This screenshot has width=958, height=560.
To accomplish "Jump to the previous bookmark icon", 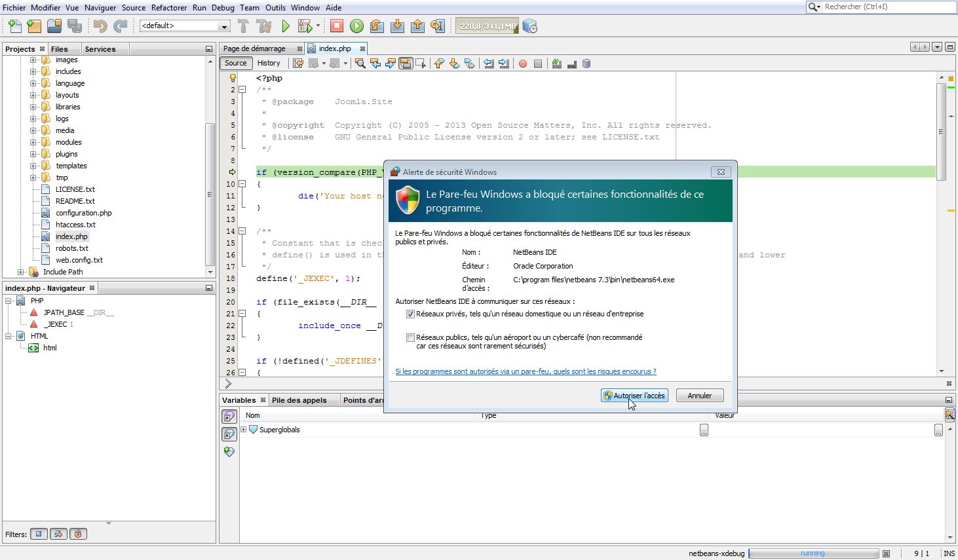I will (439, 64).
